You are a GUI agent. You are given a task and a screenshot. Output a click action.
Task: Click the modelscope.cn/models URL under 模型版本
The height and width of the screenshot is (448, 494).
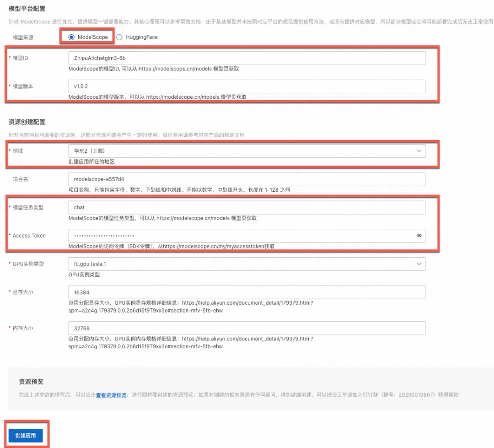tap(183, 97)
